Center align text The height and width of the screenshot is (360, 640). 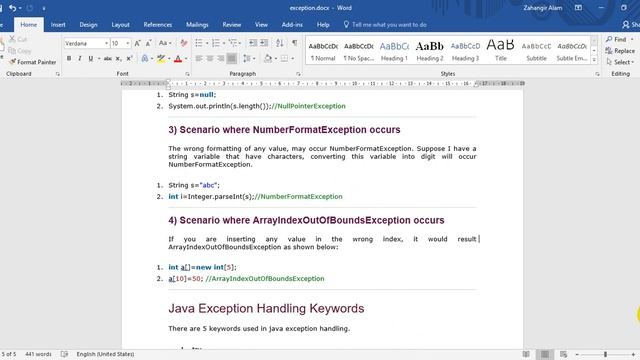click(210, 59)
